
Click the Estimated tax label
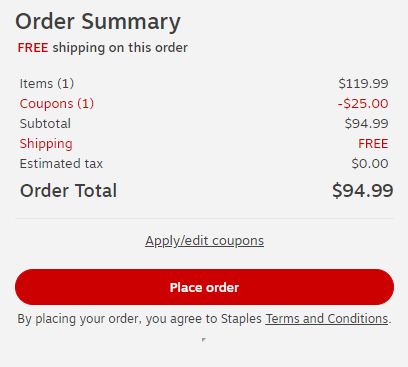(61, 164)
